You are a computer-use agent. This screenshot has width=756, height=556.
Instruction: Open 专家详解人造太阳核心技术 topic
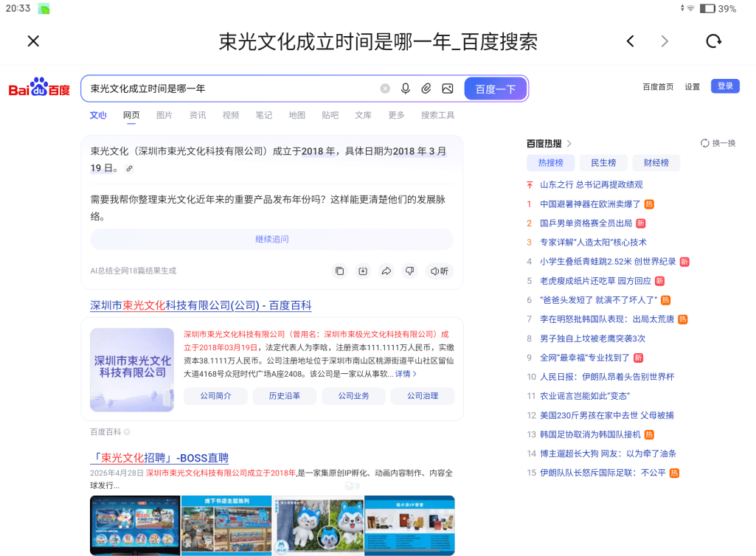[593, 243]
